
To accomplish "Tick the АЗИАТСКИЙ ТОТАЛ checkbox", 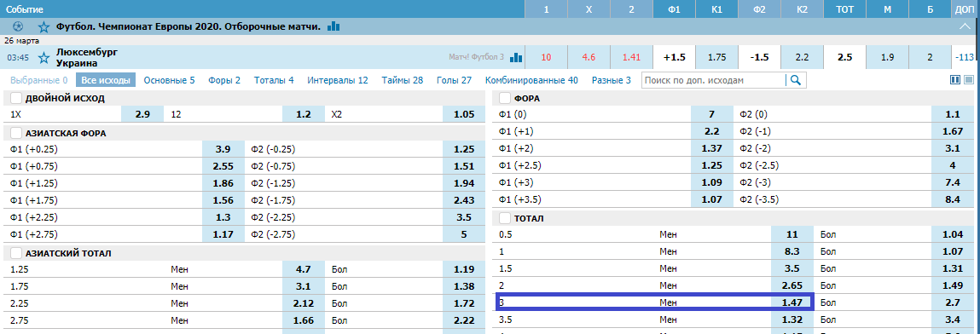I will pos(16,253).
